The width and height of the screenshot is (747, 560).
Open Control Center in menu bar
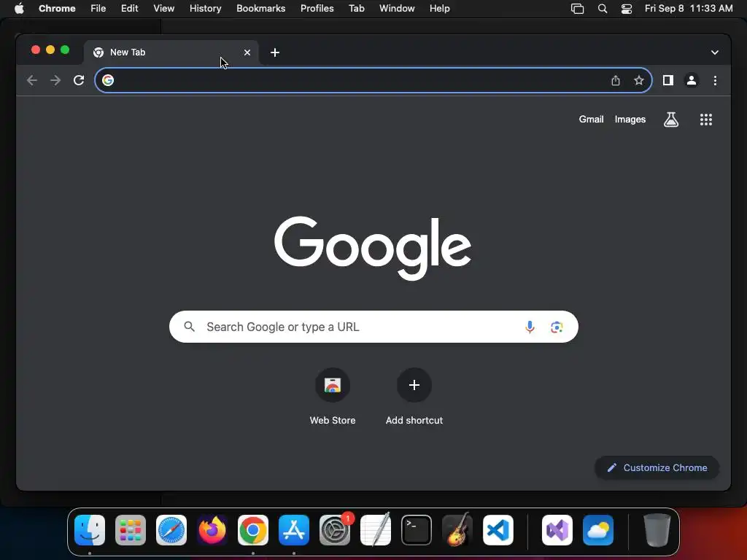(627, 9)
